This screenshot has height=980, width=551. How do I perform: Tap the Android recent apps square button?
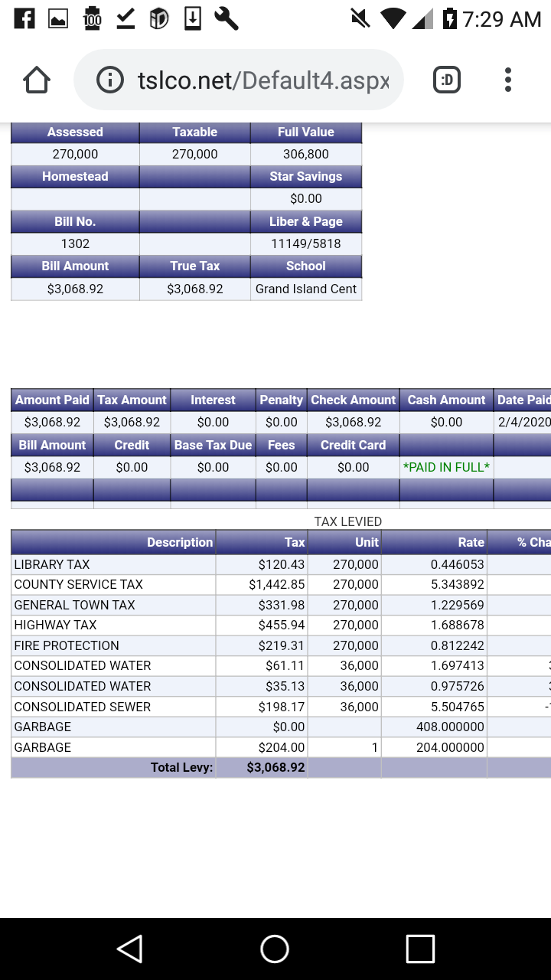(420, 949)
